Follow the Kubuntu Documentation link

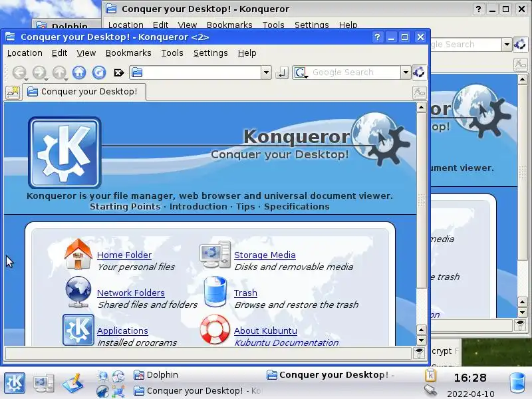click(x=287, y=342)
